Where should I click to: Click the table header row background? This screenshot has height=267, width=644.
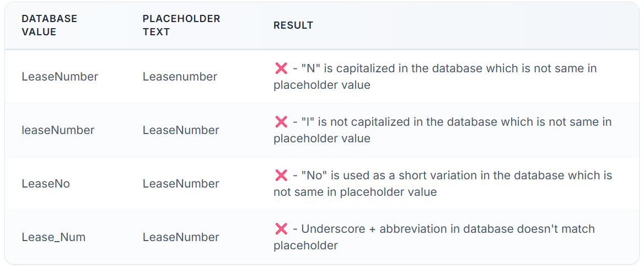tap(322, 25)
